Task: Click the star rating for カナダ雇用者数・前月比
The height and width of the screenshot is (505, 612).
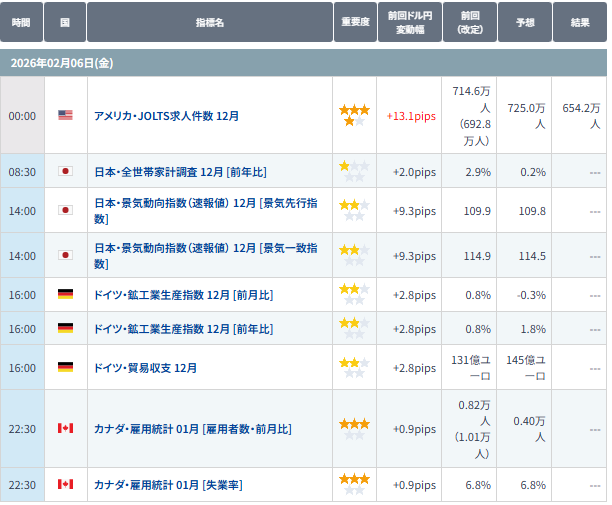Action: [x=354, y=429]
